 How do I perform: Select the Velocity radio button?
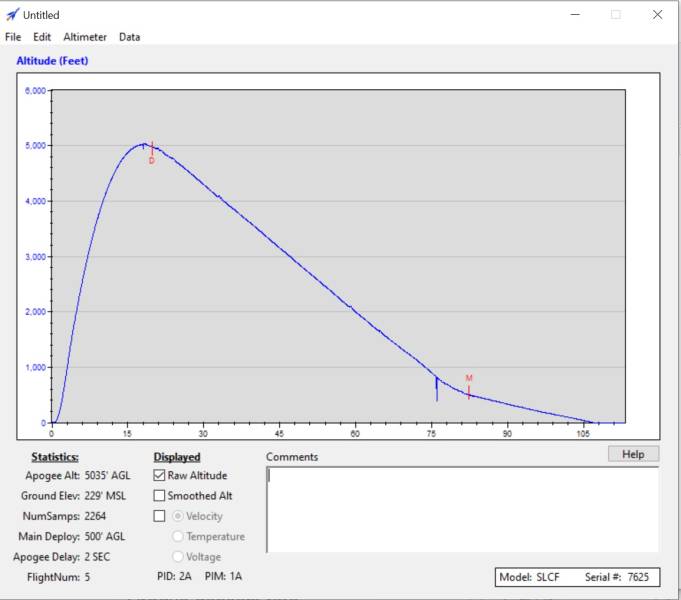coord(179,516)
